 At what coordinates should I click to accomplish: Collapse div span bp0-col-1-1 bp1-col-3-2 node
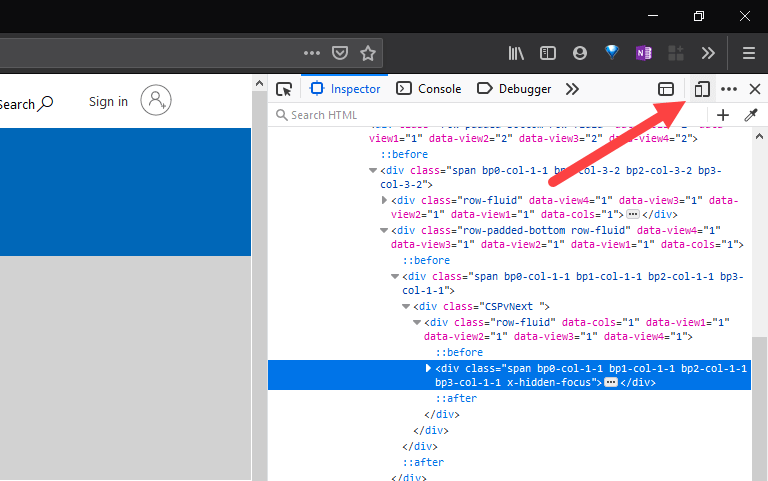coord(373,170)
